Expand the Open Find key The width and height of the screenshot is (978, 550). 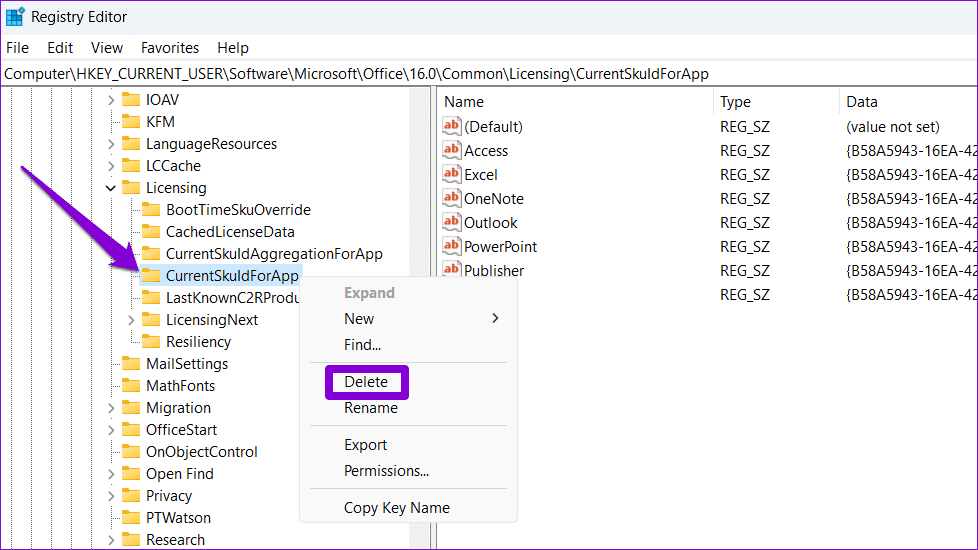point(111,474)
